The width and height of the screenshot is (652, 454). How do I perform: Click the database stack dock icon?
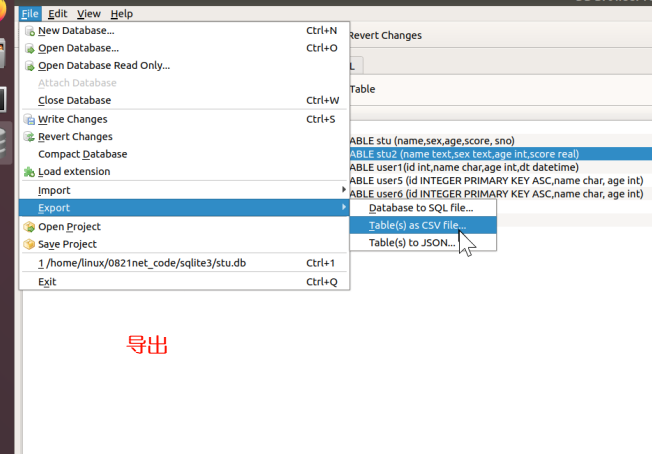(3, 143)
